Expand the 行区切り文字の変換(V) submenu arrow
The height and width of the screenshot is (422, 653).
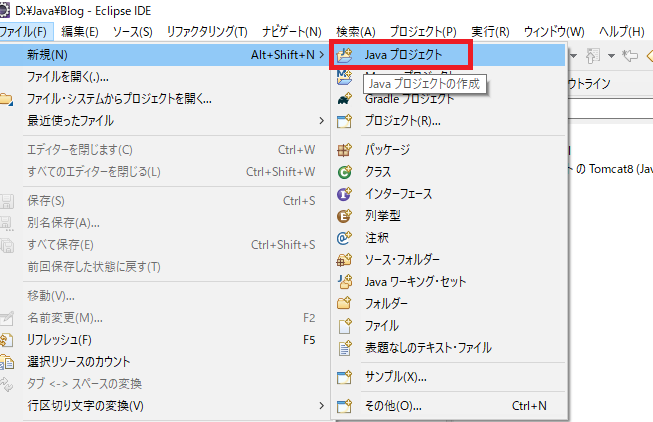pyautogui.click(x=322, y=406)
